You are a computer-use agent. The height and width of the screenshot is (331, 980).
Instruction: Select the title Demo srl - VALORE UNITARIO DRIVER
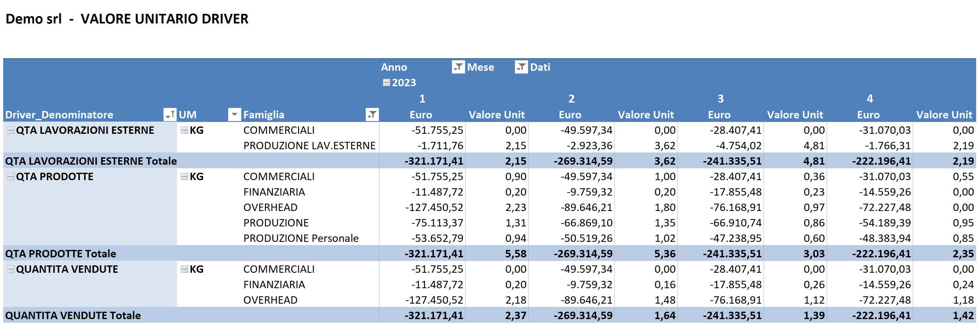pyautogui.click(x=127, y=19)
